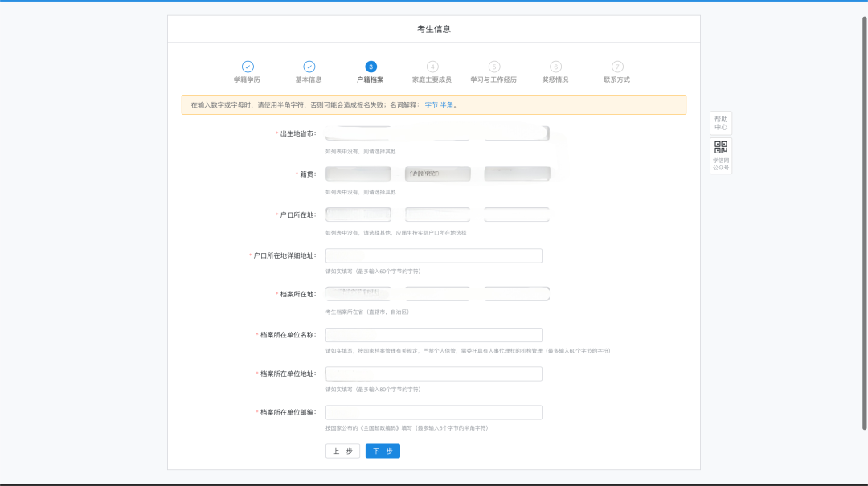This screenshot has width=868, height=486.
Task: Click the completed step 1 checkmark circle
Action: click(x=248, y=67)
